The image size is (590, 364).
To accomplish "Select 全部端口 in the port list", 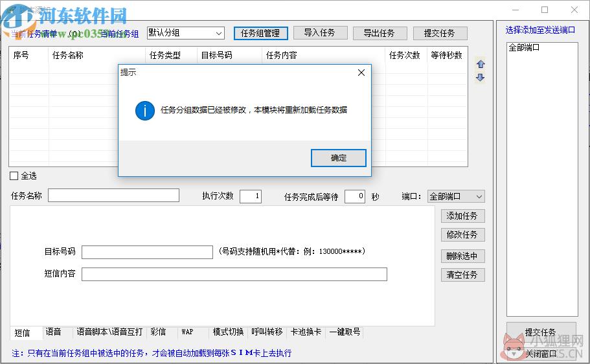I will point(524,48).
